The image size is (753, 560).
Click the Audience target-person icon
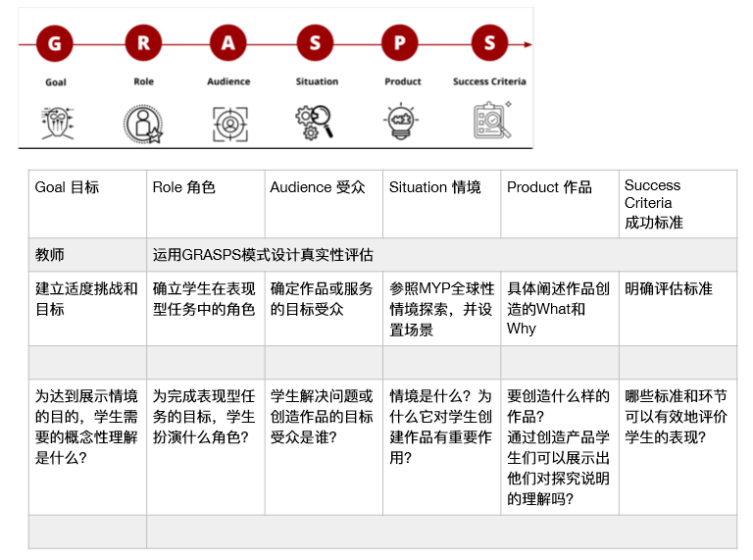[230, 125]
